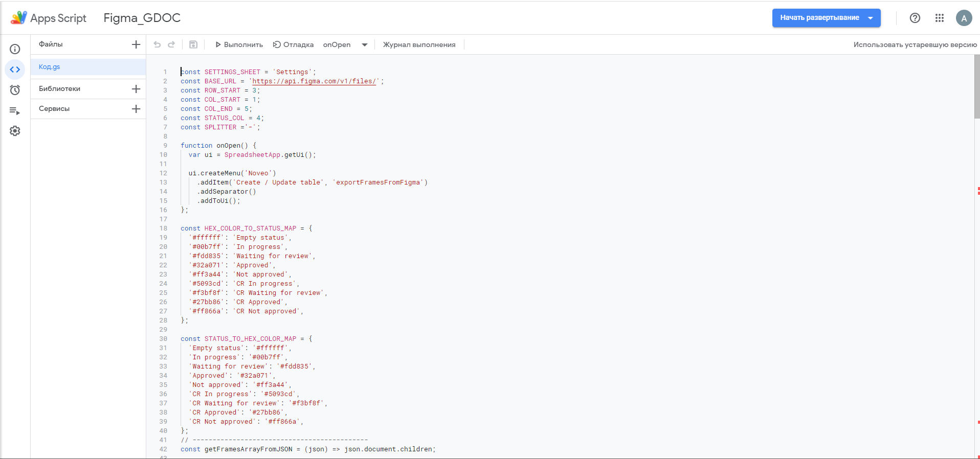The width and height of the screenshot is (980, 459).
Task: Open the Overview info icon in sidebar
Action: pyautogui.click(x=15, y=49)
